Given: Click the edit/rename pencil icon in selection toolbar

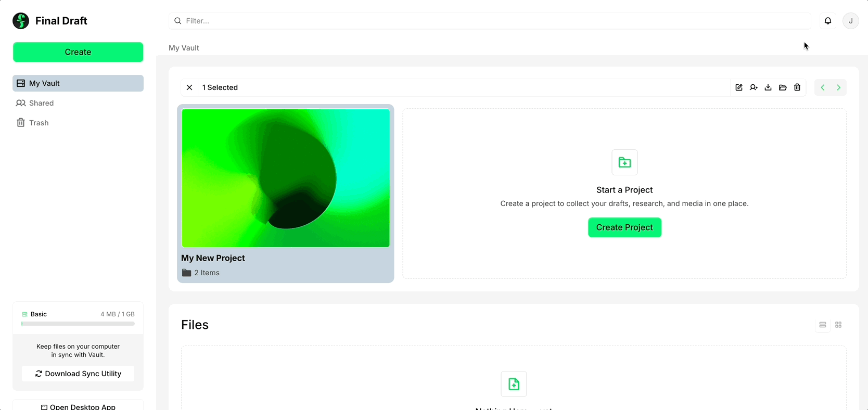Looking at the screenshot, I should 739,87.
